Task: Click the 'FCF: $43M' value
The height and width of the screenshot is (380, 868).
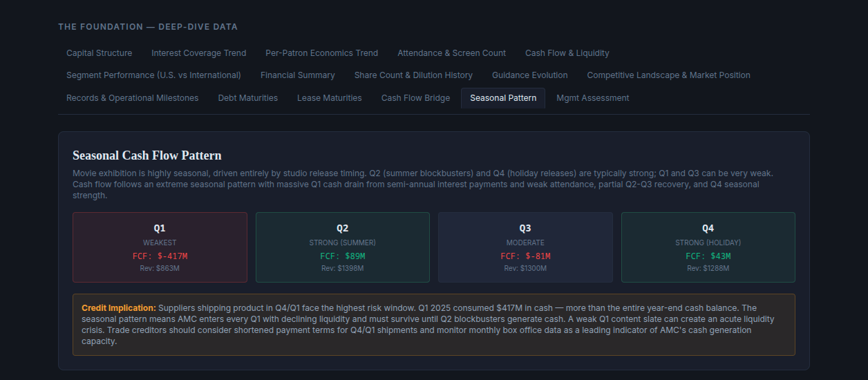Action: click(x=708, y=256)
